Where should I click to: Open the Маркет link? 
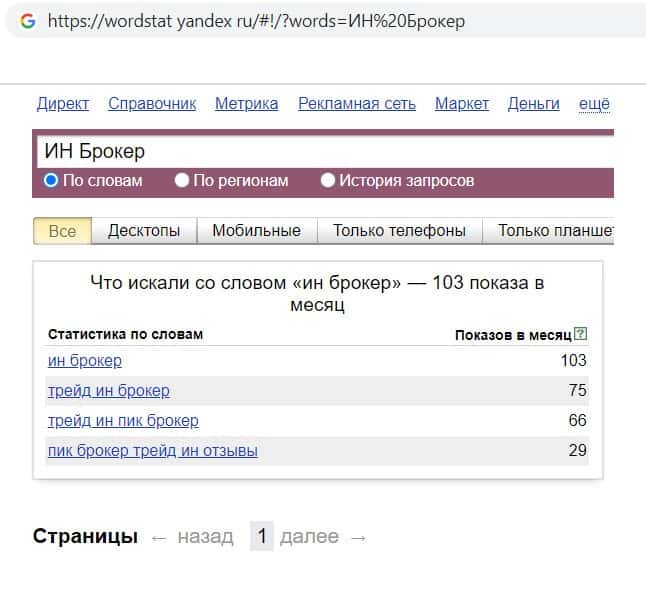point(462,104)
